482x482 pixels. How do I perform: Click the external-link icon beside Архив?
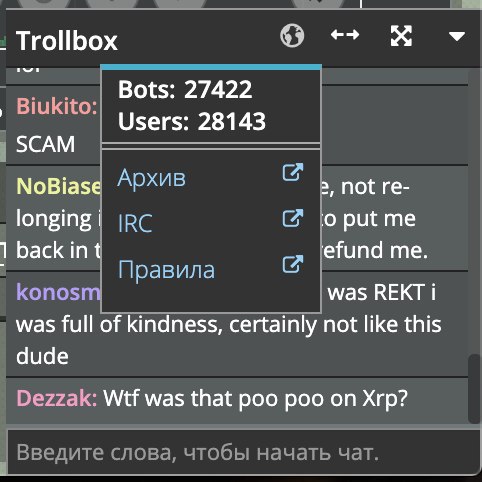(x=293, y=172)
